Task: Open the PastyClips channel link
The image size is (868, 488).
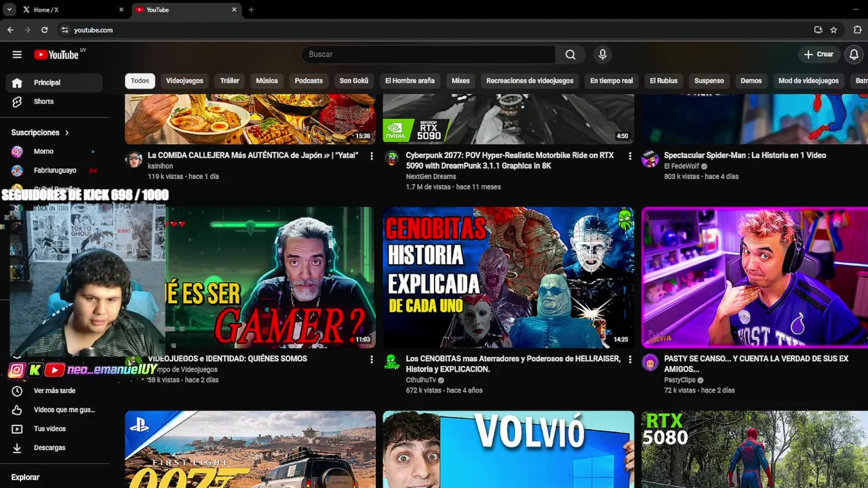Action: pos(679,380)
